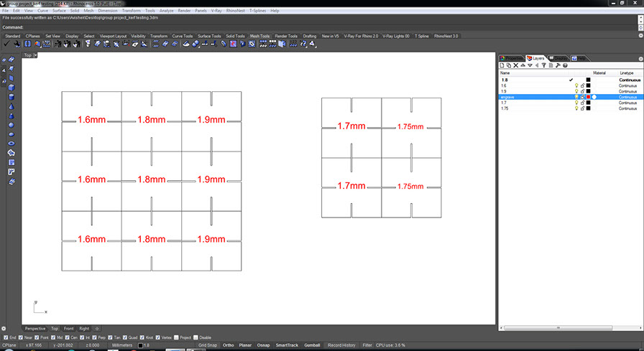Enable the Project osnap checkbox
Image resolution: width=644 pixels, height=351 pixels.
coord(176,337)
